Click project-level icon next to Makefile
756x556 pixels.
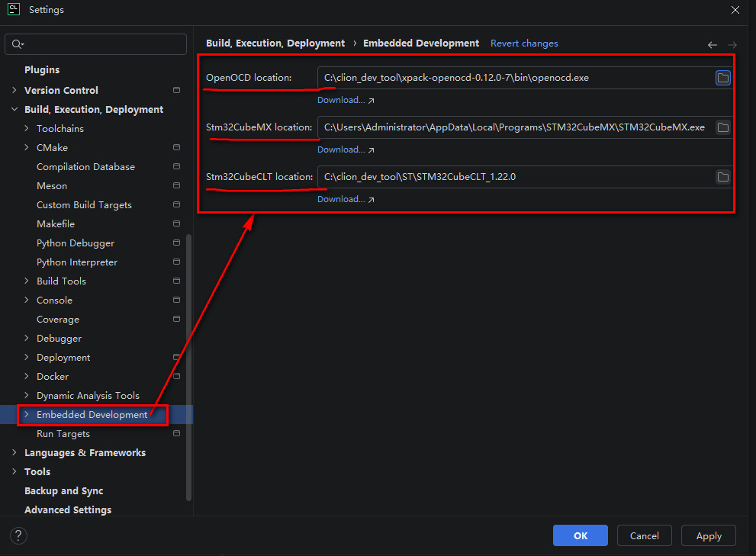click(176, 223)
